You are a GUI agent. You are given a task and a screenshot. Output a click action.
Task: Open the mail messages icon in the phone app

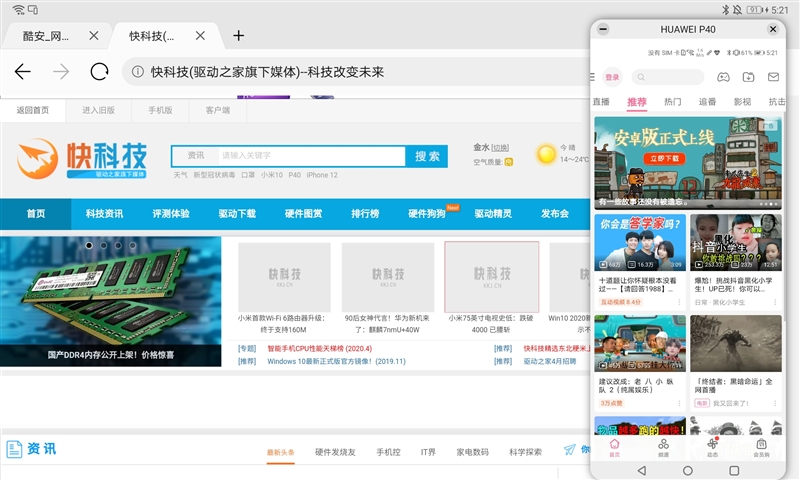(x=773, y=77)
